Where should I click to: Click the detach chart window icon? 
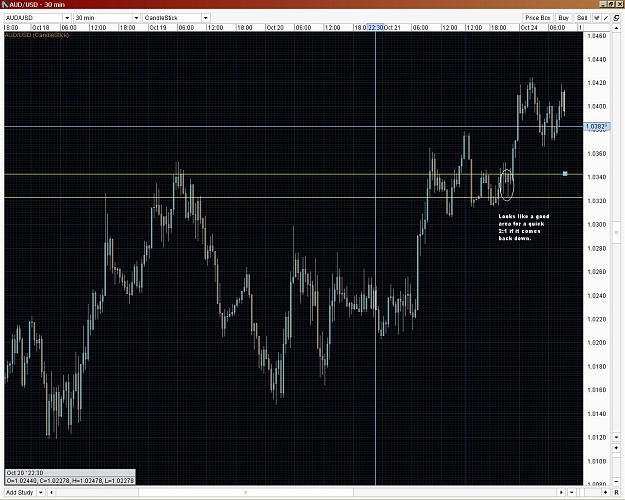pyautogui.click(x=616, y=18)
